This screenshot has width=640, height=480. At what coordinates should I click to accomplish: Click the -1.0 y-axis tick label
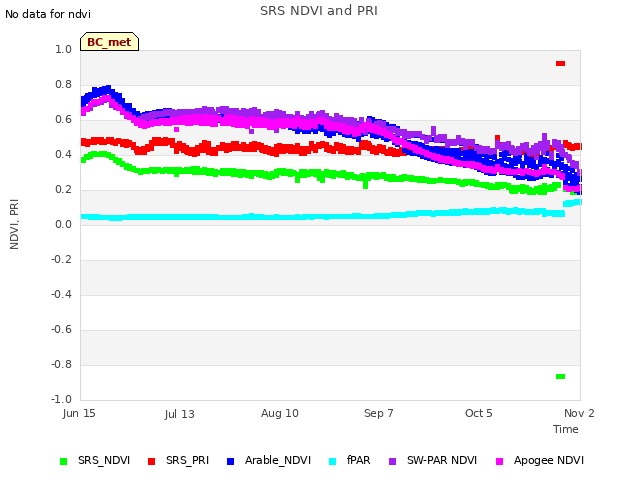(61, 399)
